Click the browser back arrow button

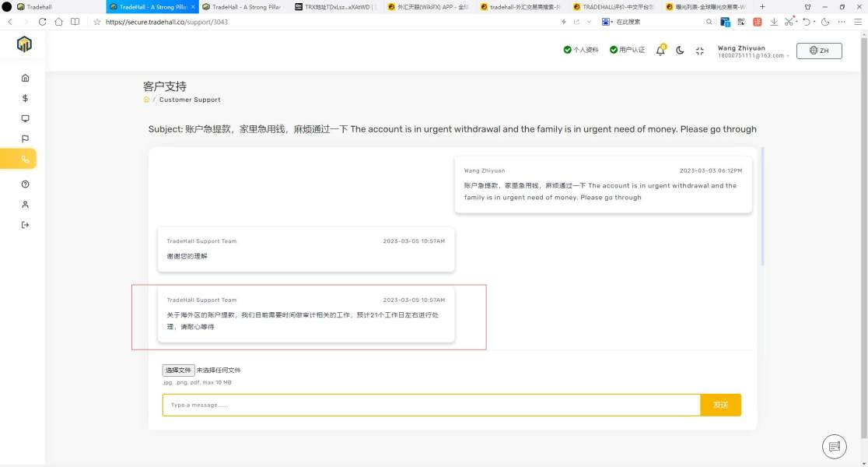tap(10, 22)
